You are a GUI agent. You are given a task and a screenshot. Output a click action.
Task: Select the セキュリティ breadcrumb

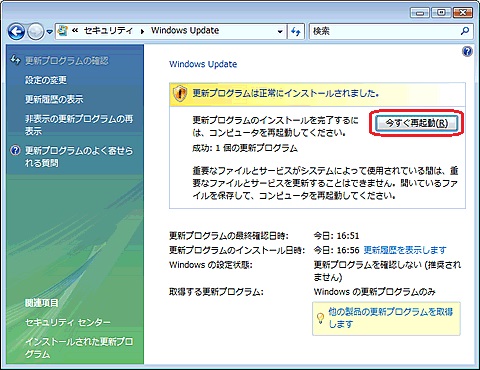[108, 31]
